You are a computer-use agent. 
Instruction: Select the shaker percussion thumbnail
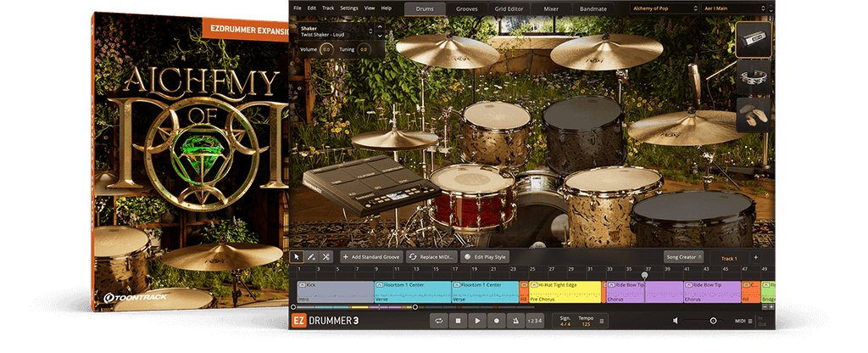(754, 40)
